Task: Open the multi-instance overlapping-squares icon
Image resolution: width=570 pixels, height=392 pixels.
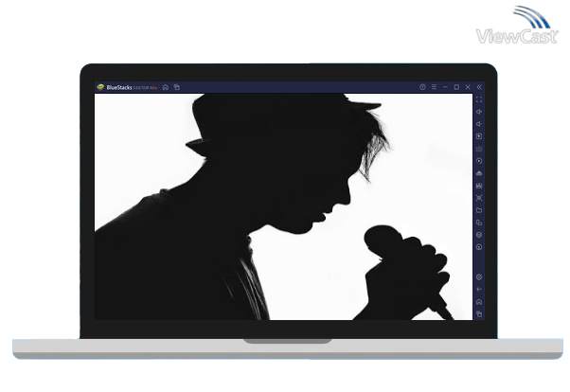Action: pyautogui.click(x=479, y=223)
